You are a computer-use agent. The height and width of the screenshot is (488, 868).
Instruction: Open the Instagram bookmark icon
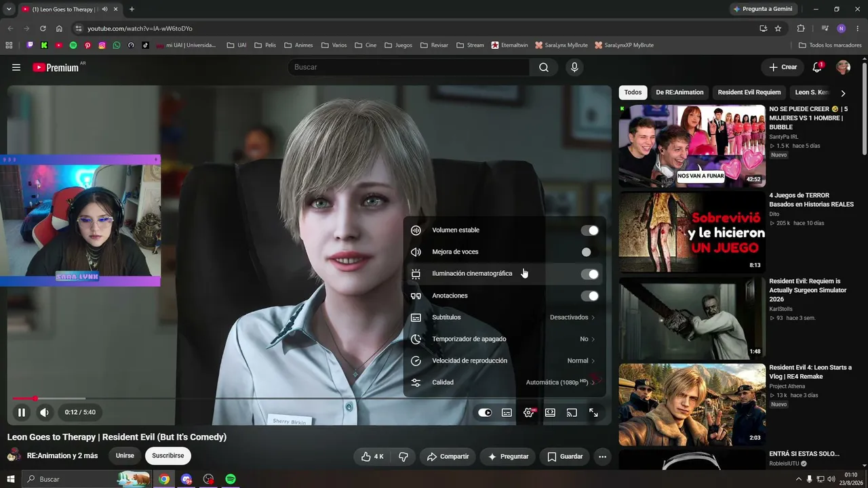tap(102, 45)
